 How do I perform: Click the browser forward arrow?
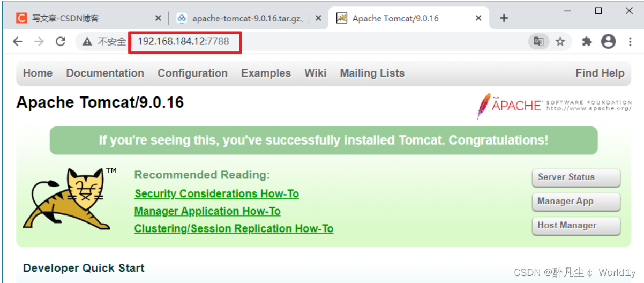tap(39, 41)
